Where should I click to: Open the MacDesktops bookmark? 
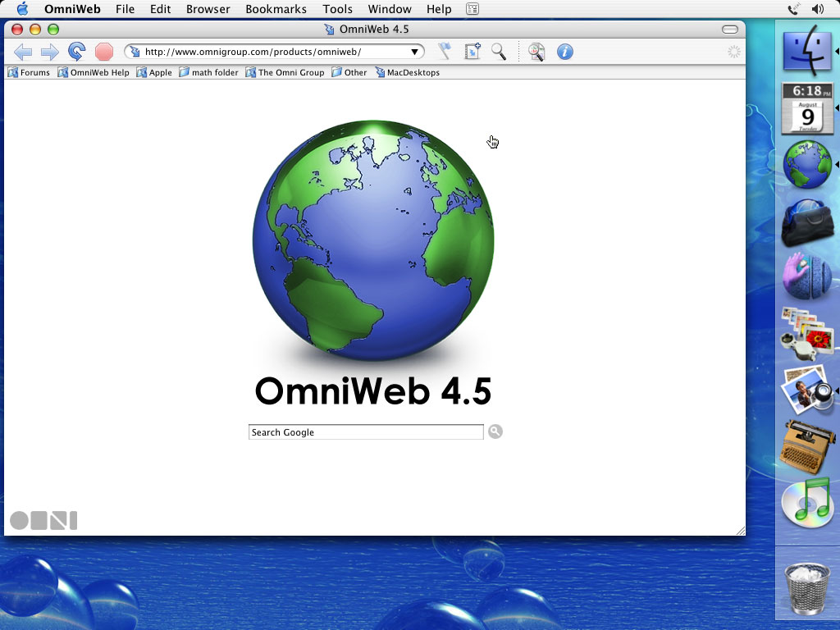click(x=407, y=72)
